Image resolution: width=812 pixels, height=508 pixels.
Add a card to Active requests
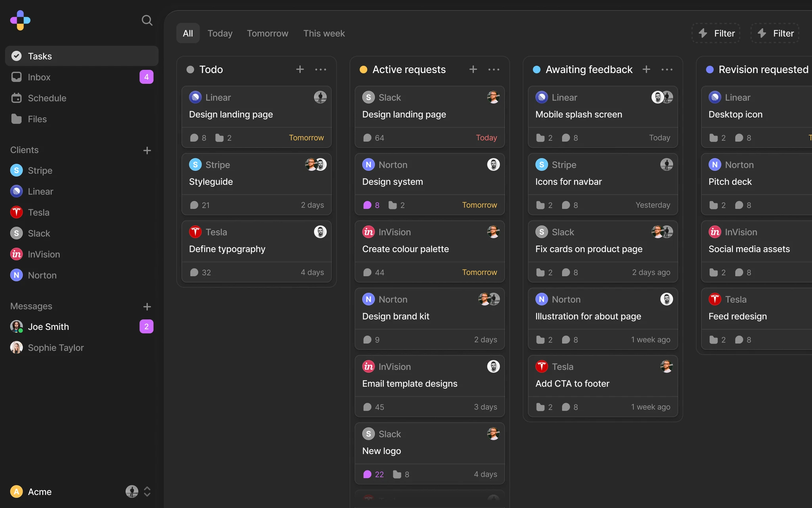pyautogui.click(x=473, y=69)
